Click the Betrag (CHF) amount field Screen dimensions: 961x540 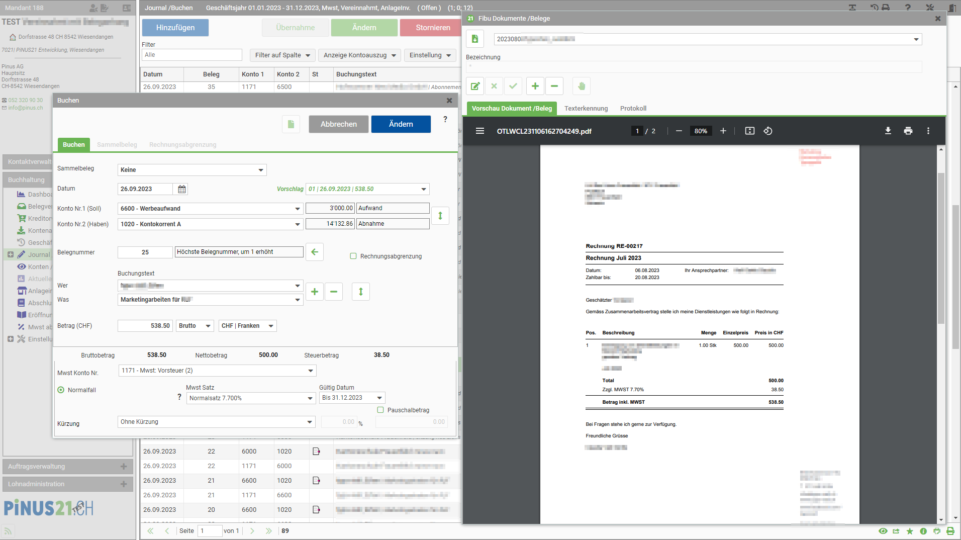pyautogui.click(x=145, y=325)
